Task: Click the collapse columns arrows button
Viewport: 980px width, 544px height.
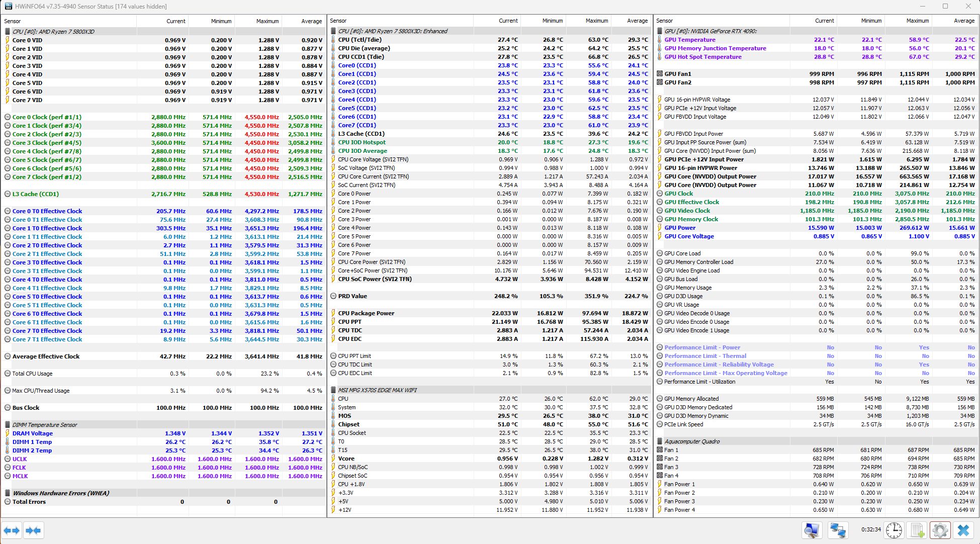Action: click(33, 530)
